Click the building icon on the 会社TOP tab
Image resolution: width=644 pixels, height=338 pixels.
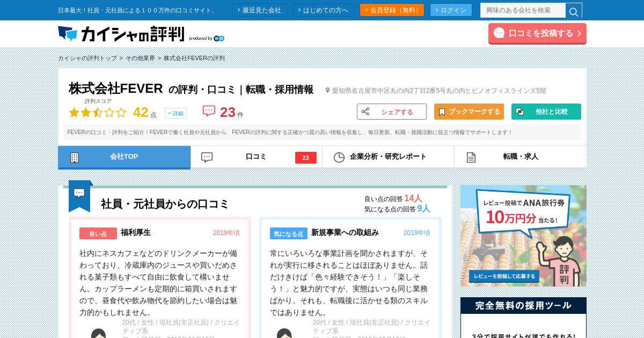point(75,157)
